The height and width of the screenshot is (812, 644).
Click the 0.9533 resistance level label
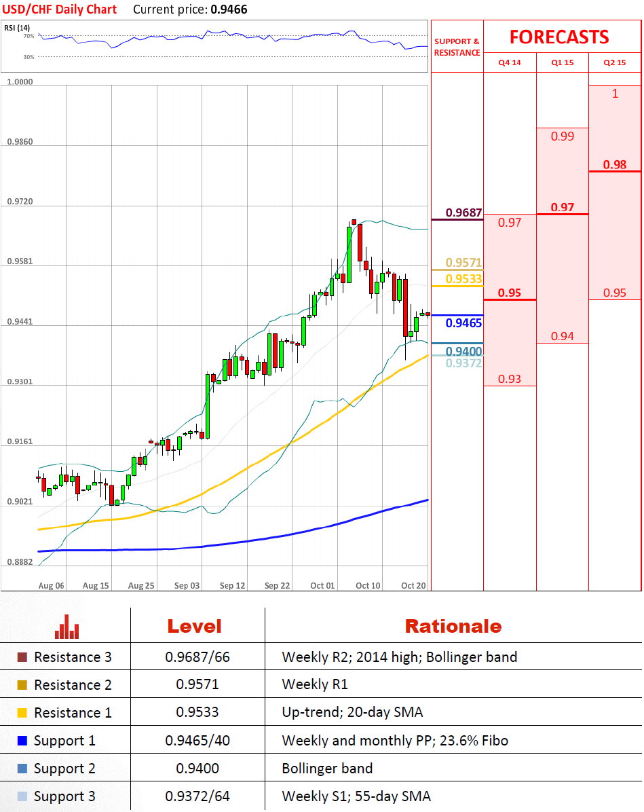coord(464,279)
